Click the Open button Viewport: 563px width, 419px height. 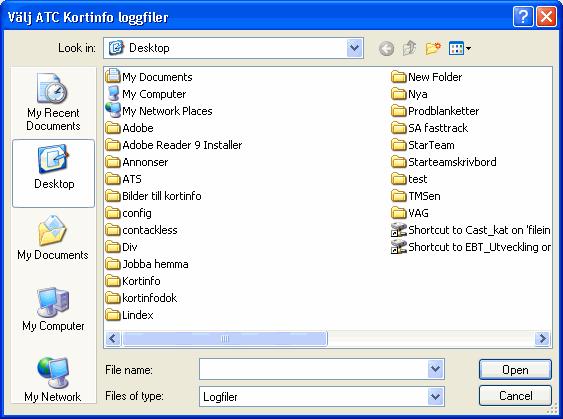[x=515, y=369]
